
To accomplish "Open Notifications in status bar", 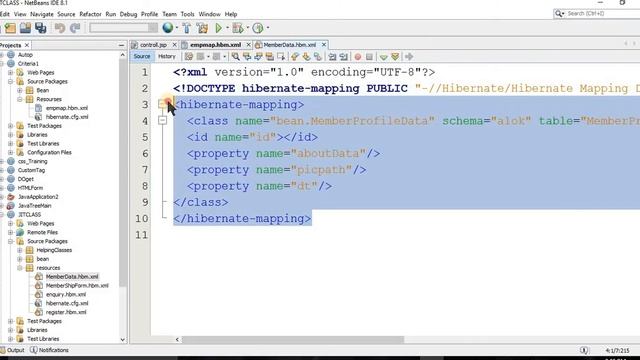I will pos(49,350).
